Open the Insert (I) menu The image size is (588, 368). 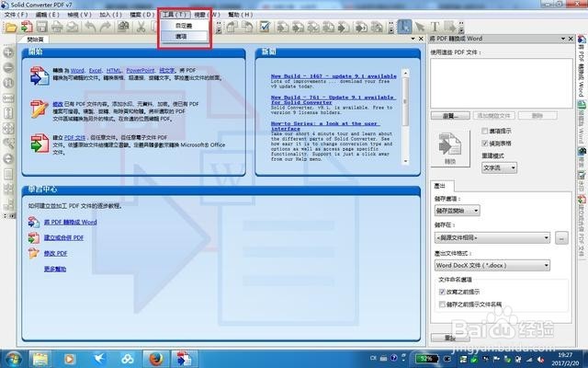(110, 15)
